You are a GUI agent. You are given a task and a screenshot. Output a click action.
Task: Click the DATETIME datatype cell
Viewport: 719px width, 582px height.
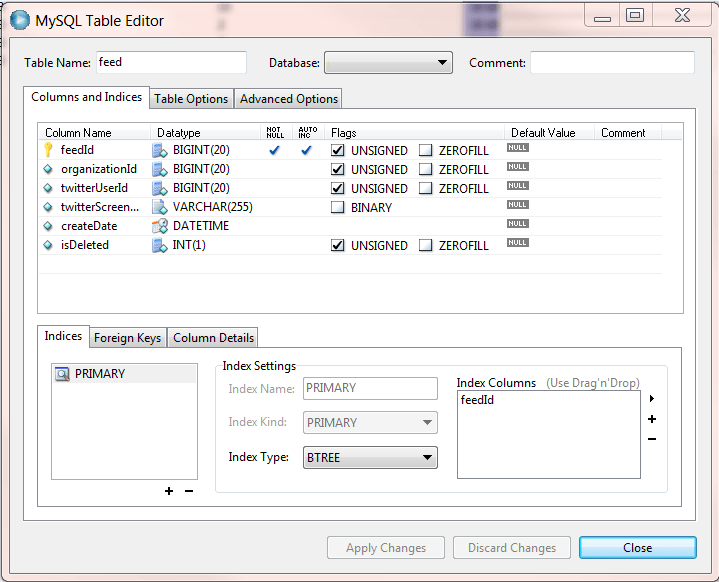click(201, 226)
